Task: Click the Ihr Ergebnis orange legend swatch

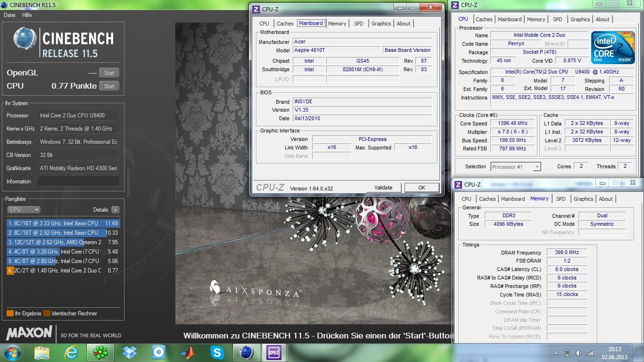Action: (x=10, y=313)
